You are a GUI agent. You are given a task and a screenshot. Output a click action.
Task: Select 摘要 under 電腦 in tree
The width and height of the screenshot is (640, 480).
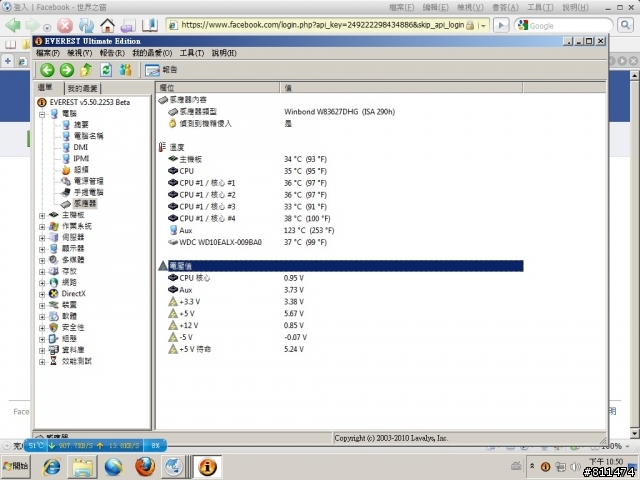[x=81, y=124]
